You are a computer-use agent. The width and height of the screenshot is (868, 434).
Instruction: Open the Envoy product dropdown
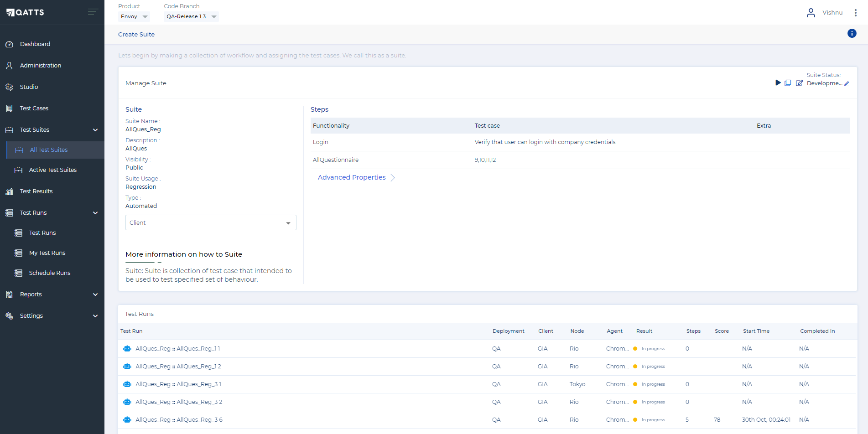[x=134, y=16]
